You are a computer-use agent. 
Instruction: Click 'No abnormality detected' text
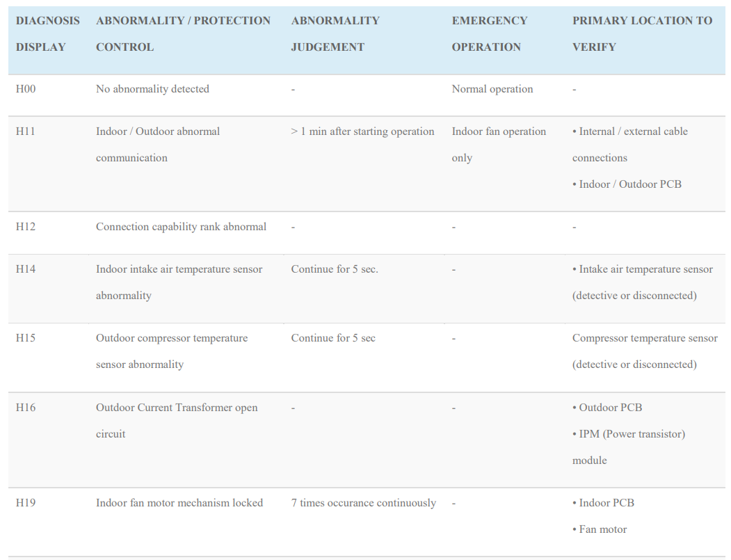click(x=152, y=89)
